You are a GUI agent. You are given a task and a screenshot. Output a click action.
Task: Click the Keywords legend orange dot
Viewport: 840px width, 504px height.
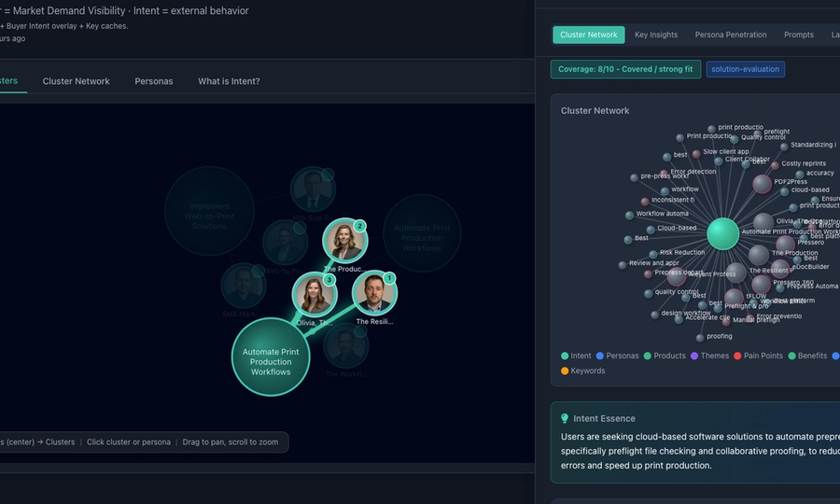tap(565, 371)
